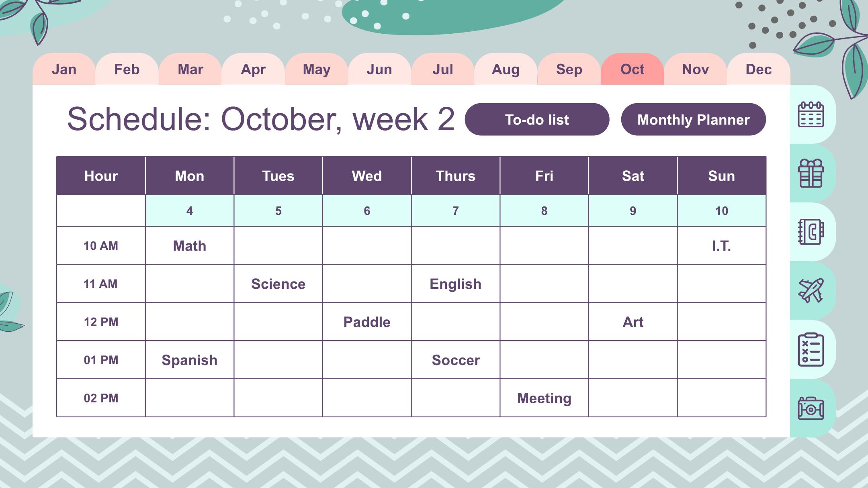Click the Paddle cell on Wednesday
The height and width of the screenshot is (488, 868).
click(x=367, y=322)
